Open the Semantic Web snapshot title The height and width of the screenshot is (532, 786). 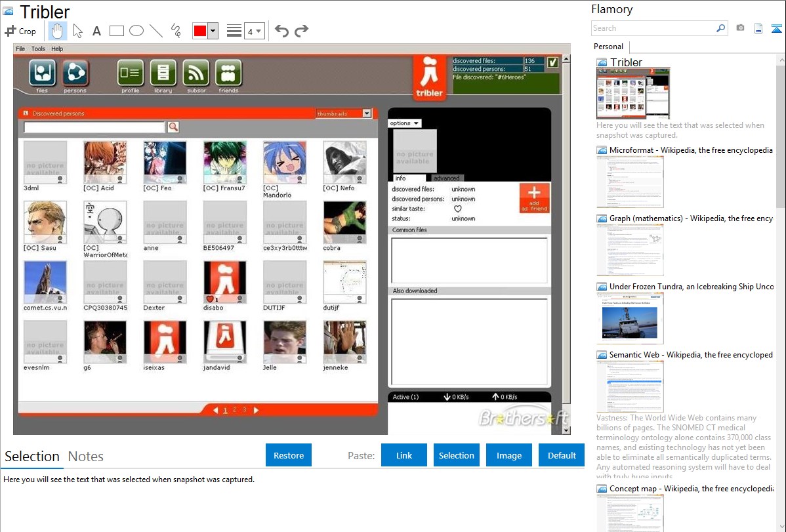coord(691,354)
